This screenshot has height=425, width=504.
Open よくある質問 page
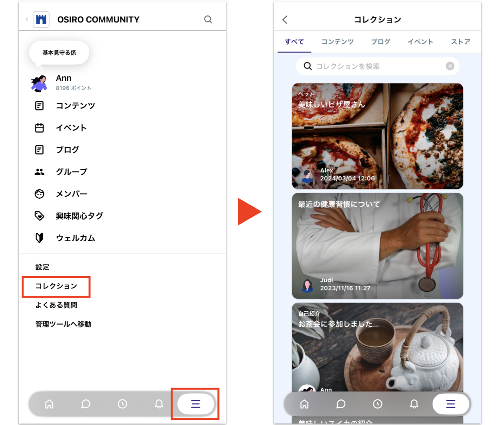pyautogui.click(x=56, y=305)
